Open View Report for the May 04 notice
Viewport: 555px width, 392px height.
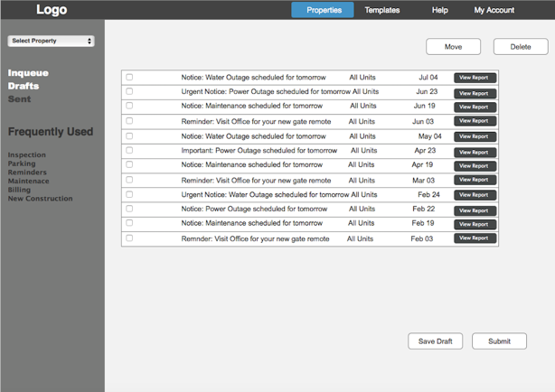point(475,137)
